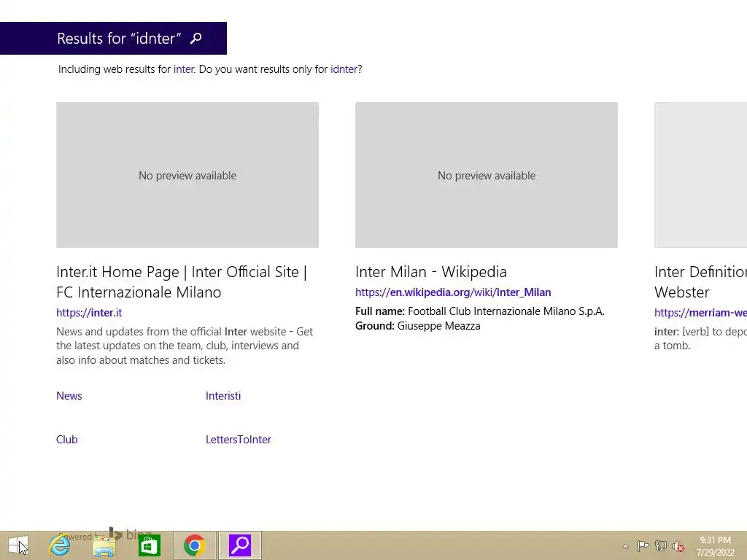This screenshot has width=747, height=560.
Task: Click the 'inter' suggested spelling link
Action: pos(183,69)
